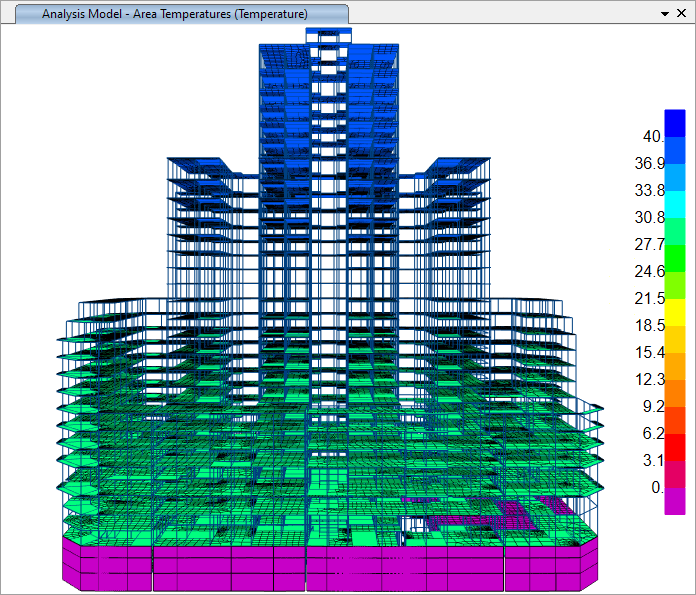Screen dimensions: 696x595
Task: Click the 0. legend value label
Action: point(656,488)
